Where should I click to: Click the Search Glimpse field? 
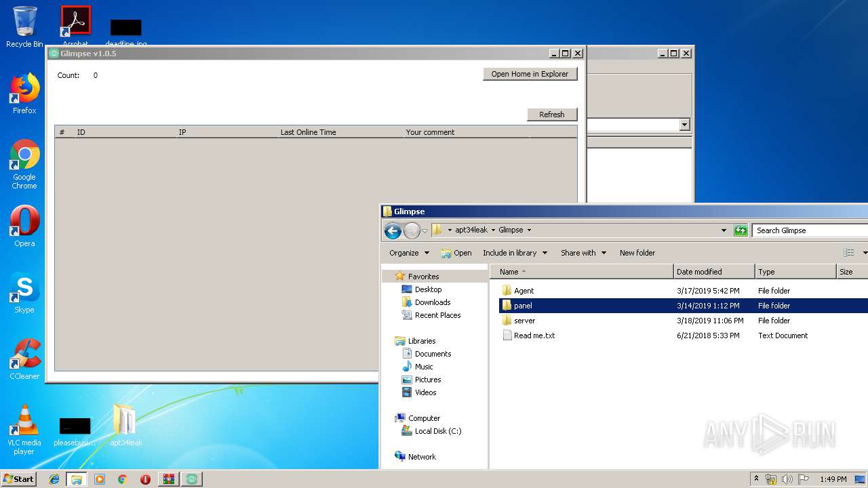(x=810, y=230)
